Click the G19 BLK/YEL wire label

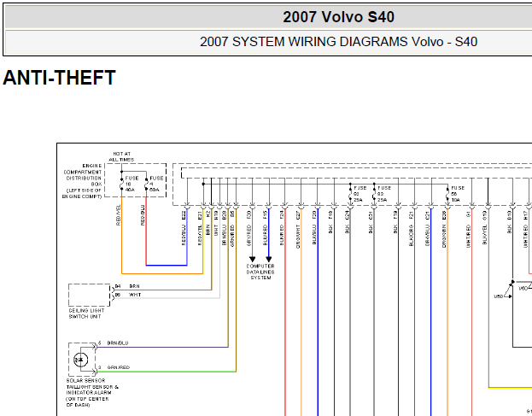(x=484, y=227)
